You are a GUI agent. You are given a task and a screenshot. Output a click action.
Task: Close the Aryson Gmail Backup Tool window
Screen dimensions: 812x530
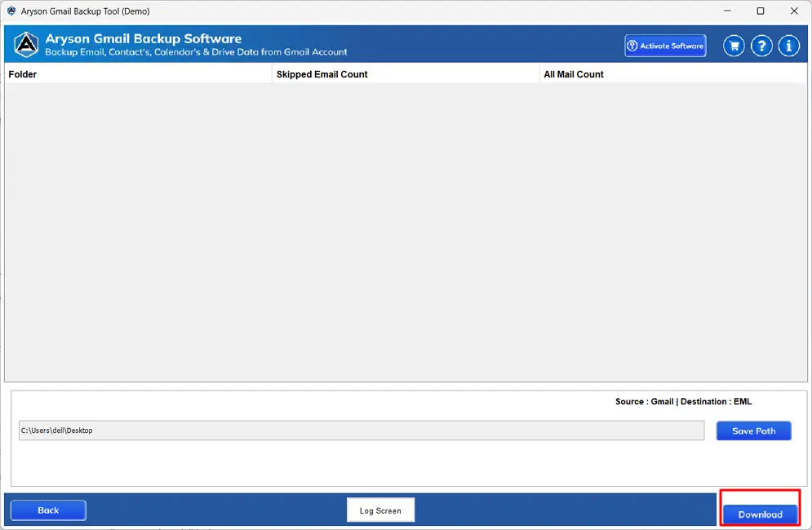(x=794, y=11)
